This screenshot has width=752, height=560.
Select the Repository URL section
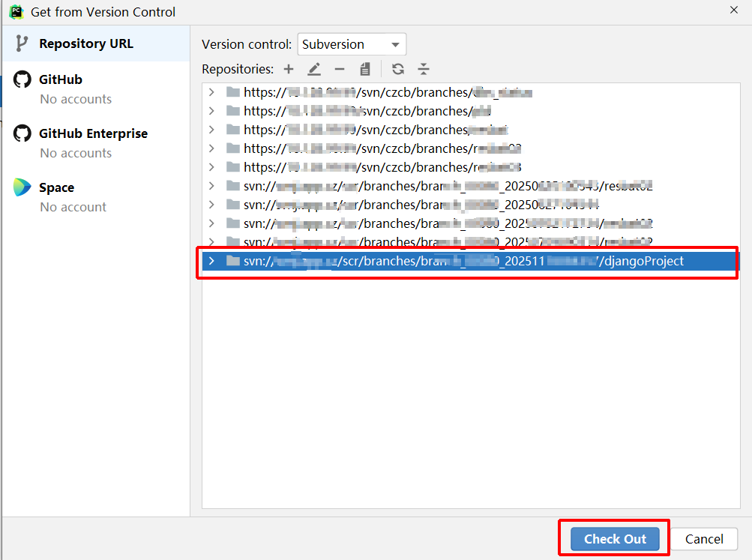tap(96, 43)
